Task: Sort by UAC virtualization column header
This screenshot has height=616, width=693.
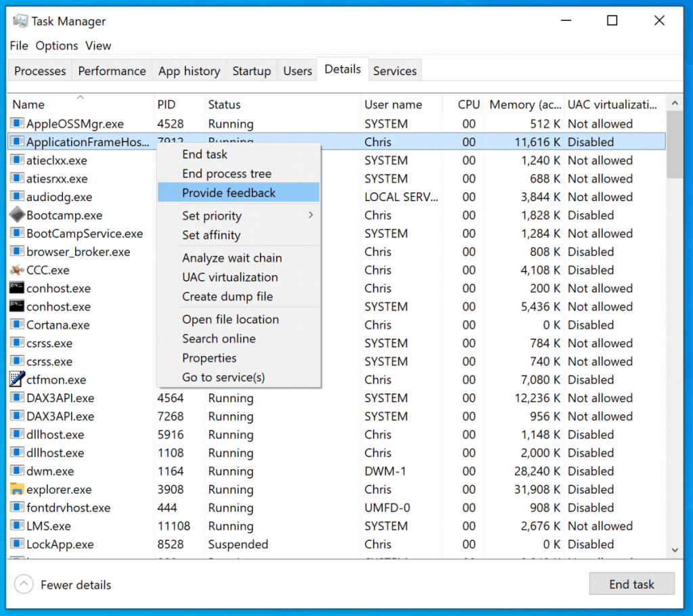Action: [x=614, y=104]
